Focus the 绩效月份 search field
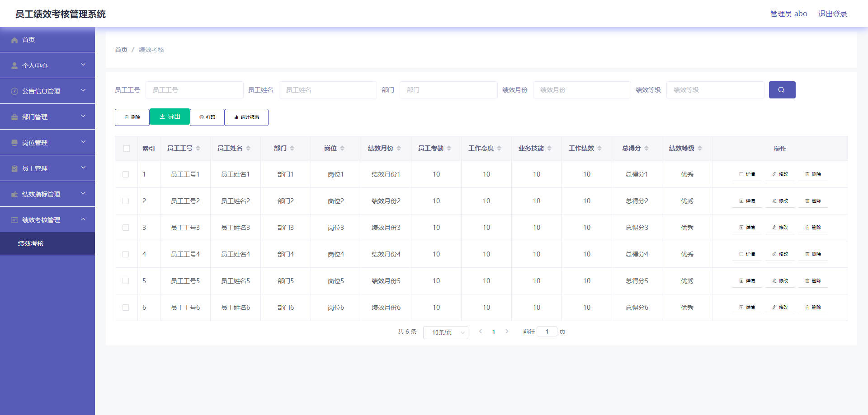Viewport: 868px width, 415px height. tap(582, 90)
